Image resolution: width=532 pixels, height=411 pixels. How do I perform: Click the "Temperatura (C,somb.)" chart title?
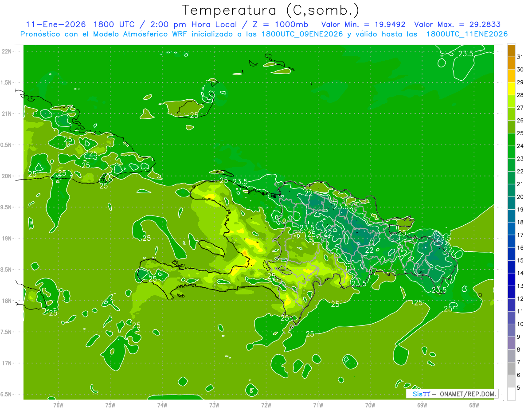pyautogui.click(x=271, y=10)
